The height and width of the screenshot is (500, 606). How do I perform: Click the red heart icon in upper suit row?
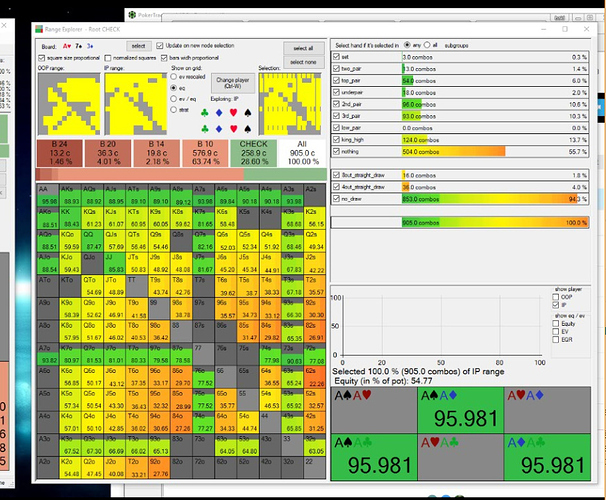(233, 112)
